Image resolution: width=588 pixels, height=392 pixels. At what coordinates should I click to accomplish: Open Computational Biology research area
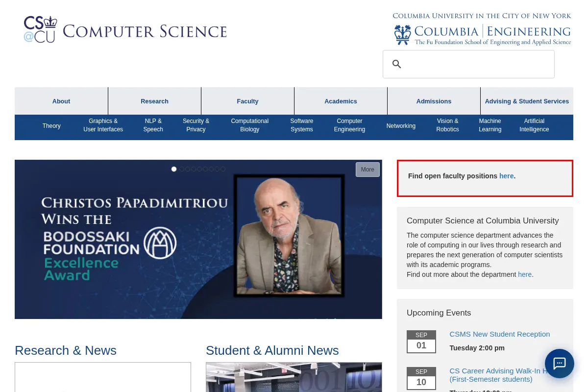pyautogui.click(x=250, y=125)
